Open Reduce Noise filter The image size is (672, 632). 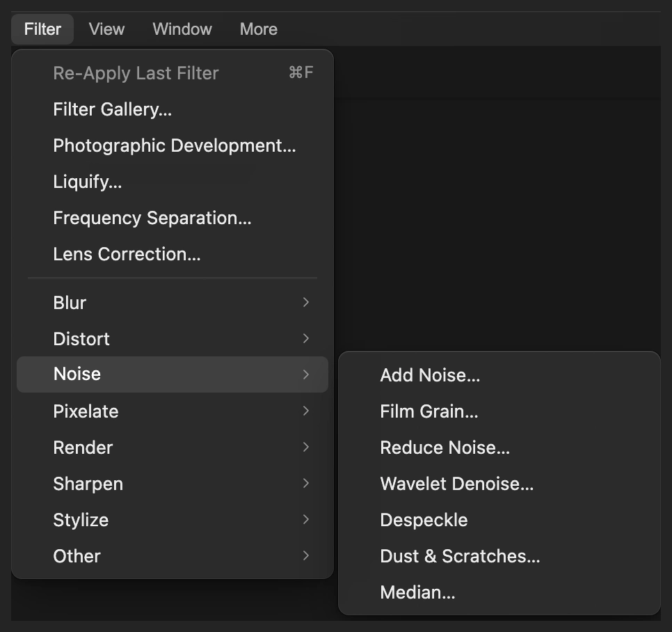499,448
